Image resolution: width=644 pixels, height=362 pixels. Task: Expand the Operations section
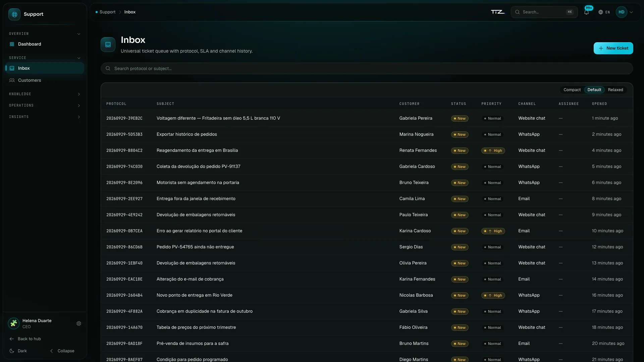[x=45, y=106]
